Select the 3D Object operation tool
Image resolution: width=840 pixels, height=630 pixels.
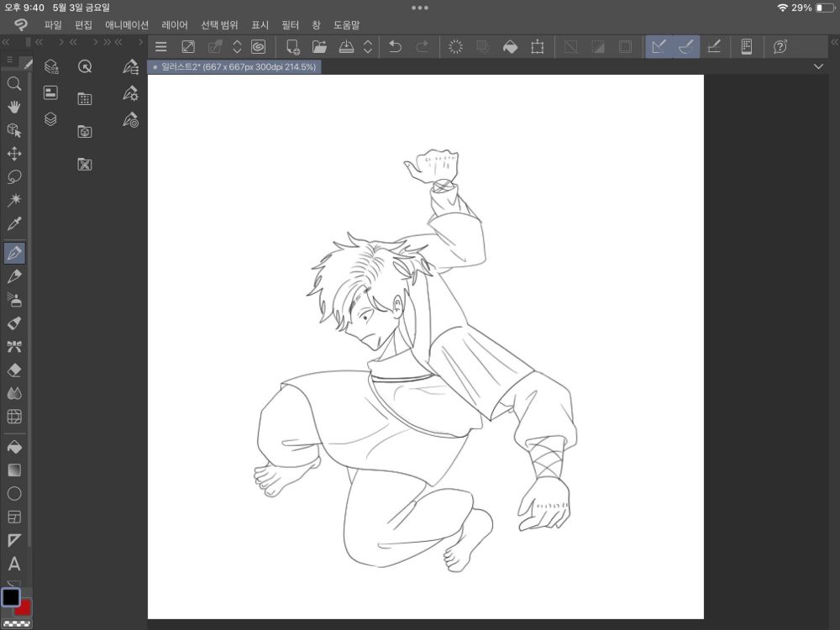coord(14,130)
